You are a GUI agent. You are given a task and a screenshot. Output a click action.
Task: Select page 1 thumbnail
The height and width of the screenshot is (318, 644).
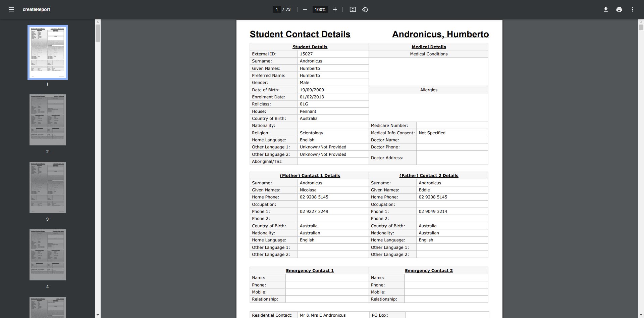48,52
